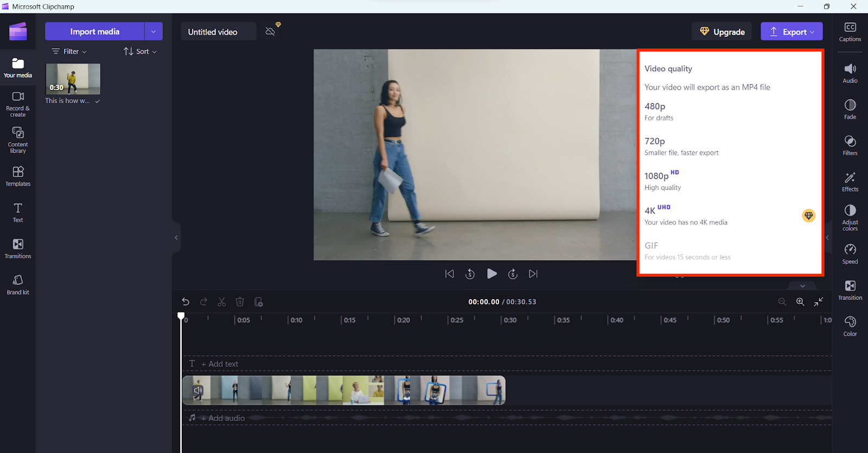Click the Upgrade button
Screen dimensions: 868x453
coord(722,31)
